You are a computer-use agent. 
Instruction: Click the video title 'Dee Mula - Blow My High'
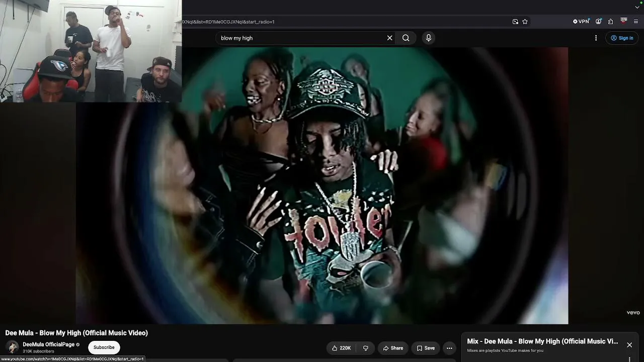tap(76, 333)
